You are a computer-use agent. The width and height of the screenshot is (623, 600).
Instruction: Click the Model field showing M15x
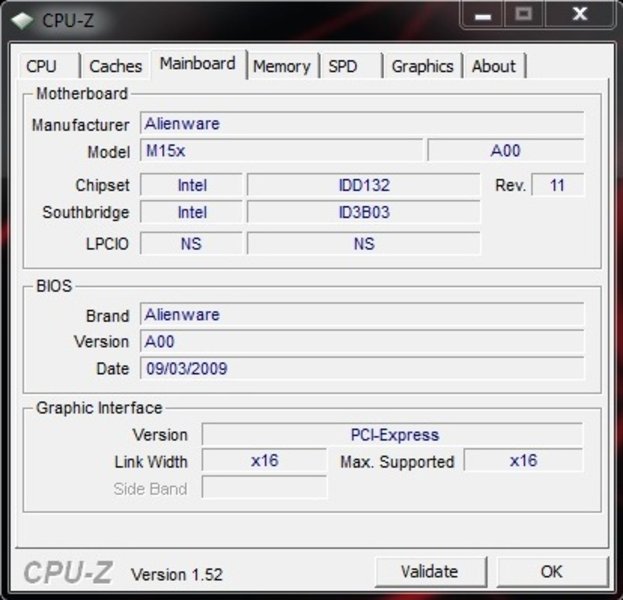[x=281, y=151]
